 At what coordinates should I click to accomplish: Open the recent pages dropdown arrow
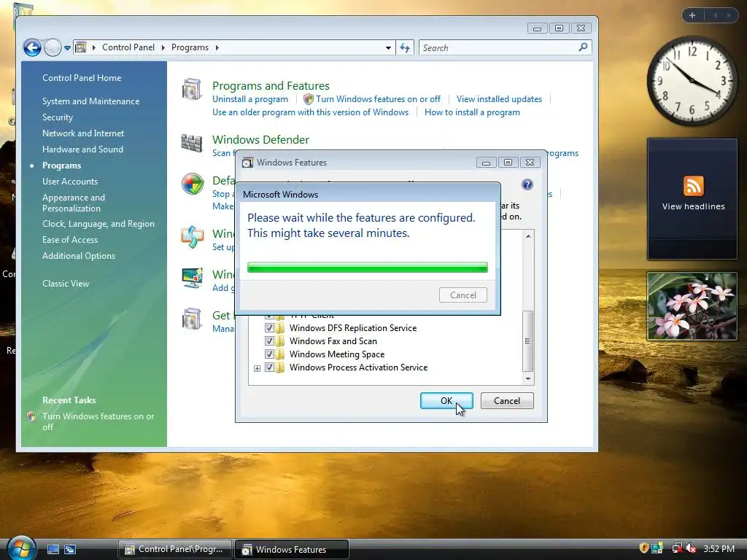(67, 48)
